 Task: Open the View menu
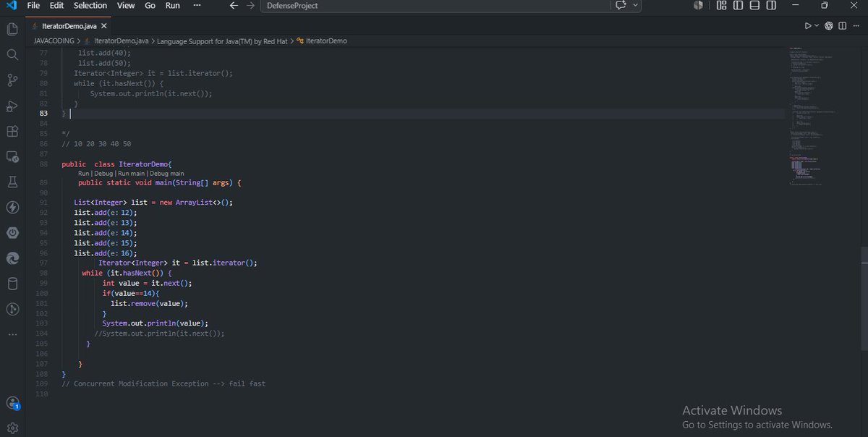click(126, 5)
